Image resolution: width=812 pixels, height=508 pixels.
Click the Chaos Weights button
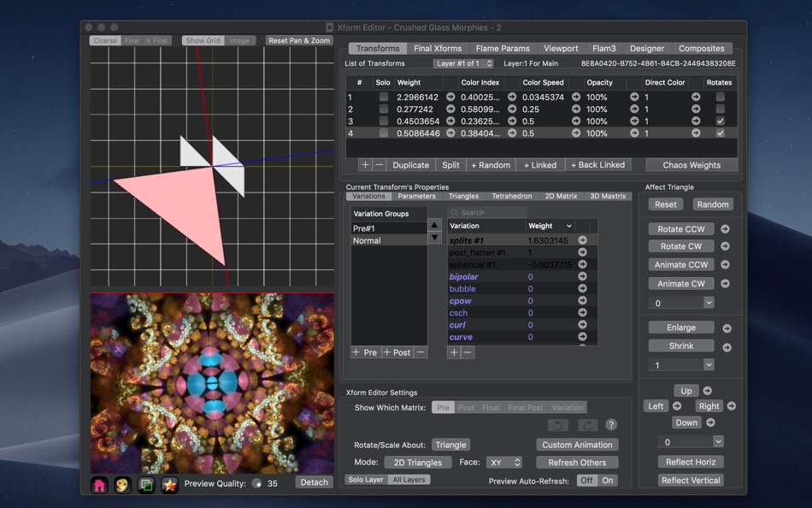coord(691,165)
